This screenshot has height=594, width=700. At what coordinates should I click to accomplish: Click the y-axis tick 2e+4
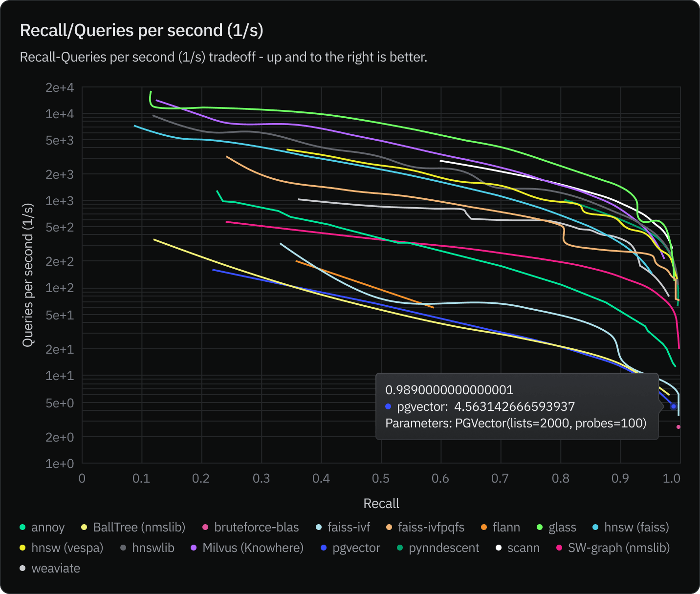pos(60,88)
